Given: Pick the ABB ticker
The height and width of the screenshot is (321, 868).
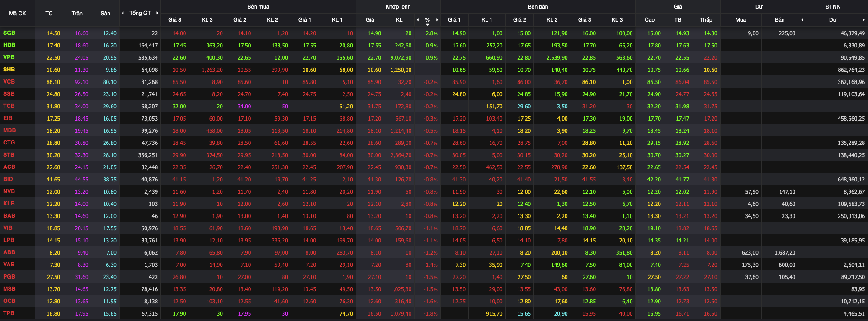Looking at the screenshot, I should click(x=9, y=252).
